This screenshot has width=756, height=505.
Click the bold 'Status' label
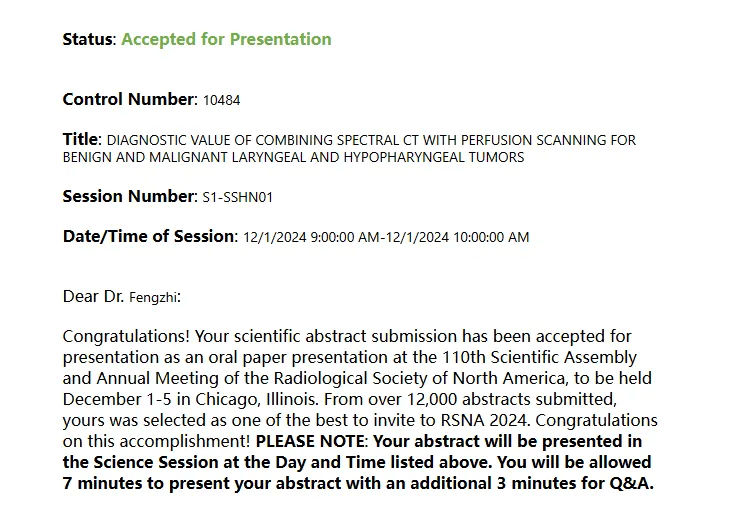point(88,39)
